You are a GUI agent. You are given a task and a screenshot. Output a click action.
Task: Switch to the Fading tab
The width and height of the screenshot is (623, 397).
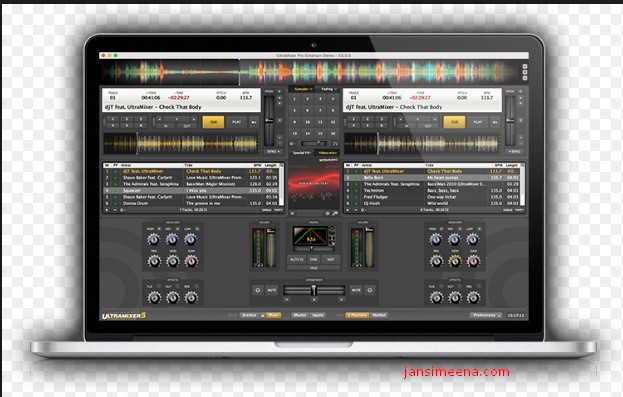(x=328, y=89)
